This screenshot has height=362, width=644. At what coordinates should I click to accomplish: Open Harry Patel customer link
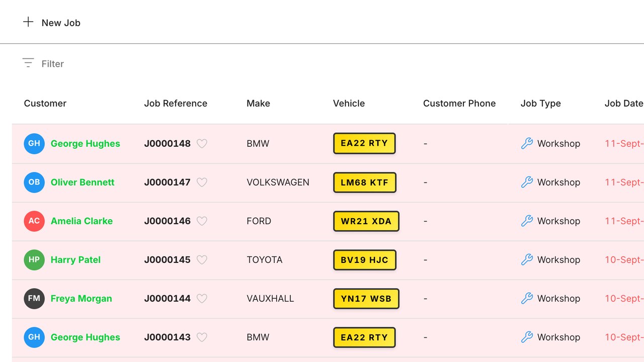click(x=75, y=259)
